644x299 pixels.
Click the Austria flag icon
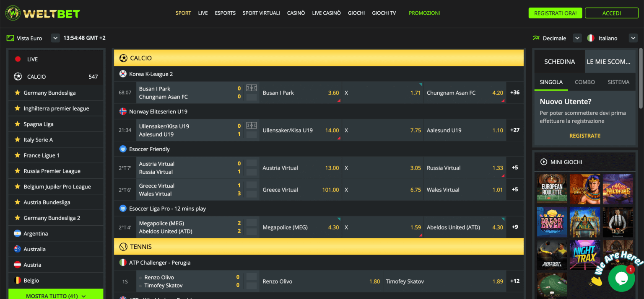(17, 265)
